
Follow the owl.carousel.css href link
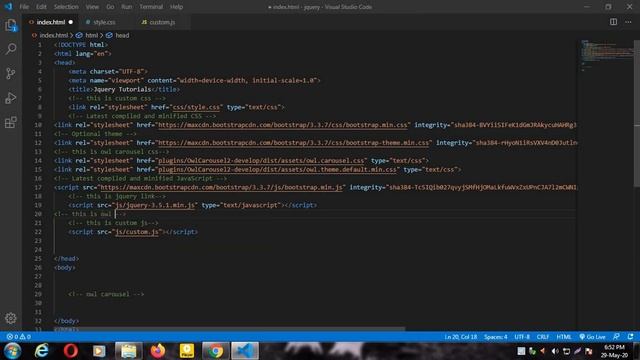pos(261,161)
